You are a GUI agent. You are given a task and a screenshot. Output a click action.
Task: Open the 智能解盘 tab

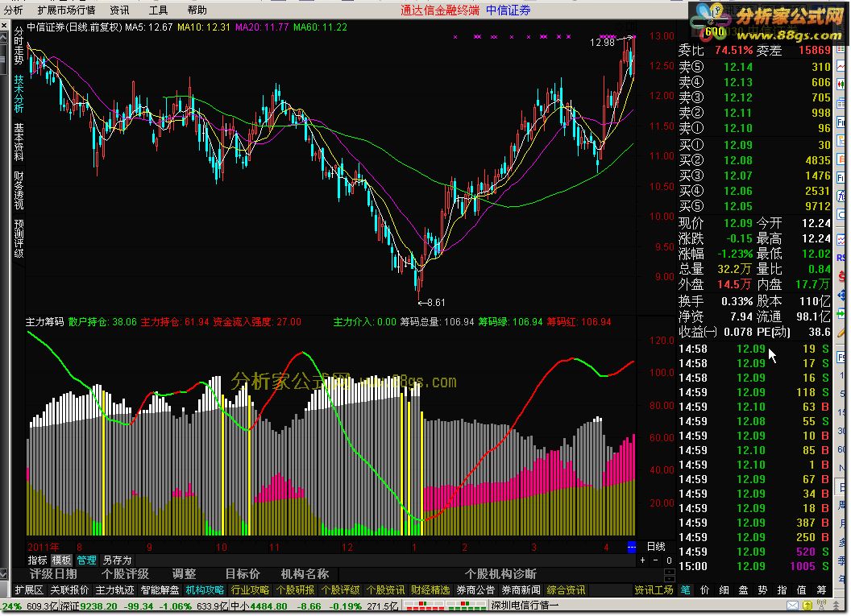point(160,590)
